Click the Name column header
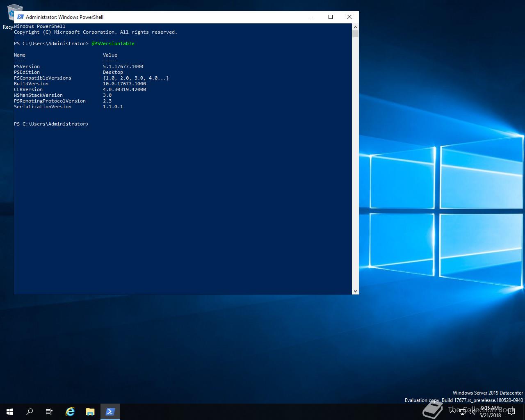Screen dimensions: 525x420 click(x=20, y=55)
